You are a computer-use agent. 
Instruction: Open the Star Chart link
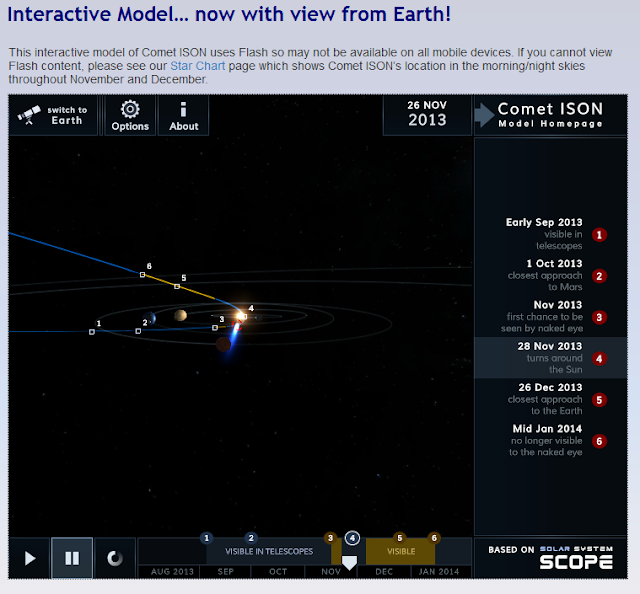click(198, 66)
